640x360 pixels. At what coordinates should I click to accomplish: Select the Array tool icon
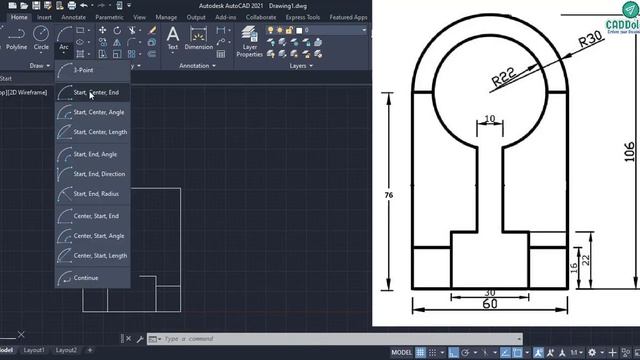point(131,54)
